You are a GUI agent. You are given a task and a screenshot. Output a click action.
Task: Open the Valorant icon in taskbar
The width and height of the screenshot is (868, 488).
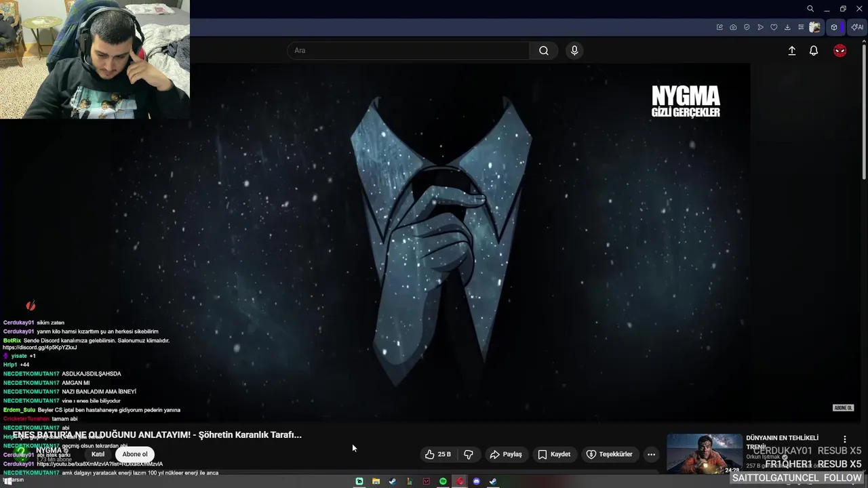pyautogui.click(x=427, y=481)
